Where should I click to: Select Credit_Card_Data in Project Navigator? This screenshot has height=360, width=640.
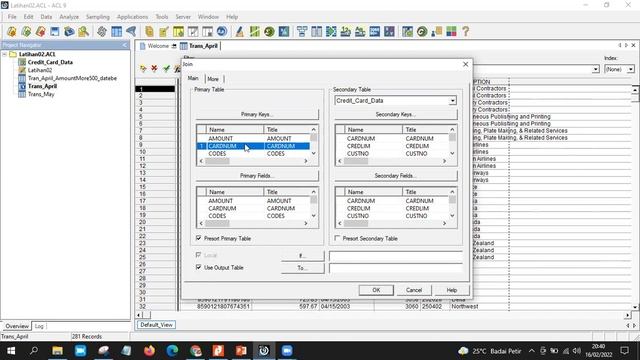50,62
